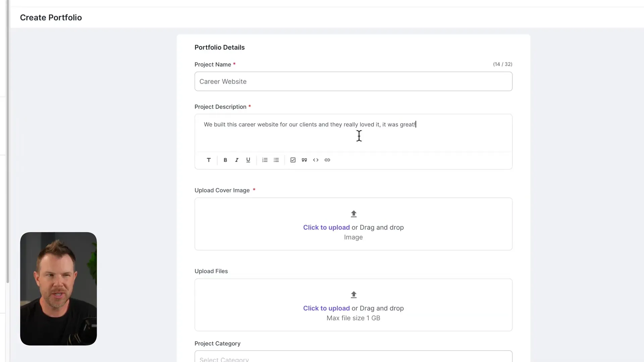
Task: Insert a bulleted list
Action: point(276,160)
